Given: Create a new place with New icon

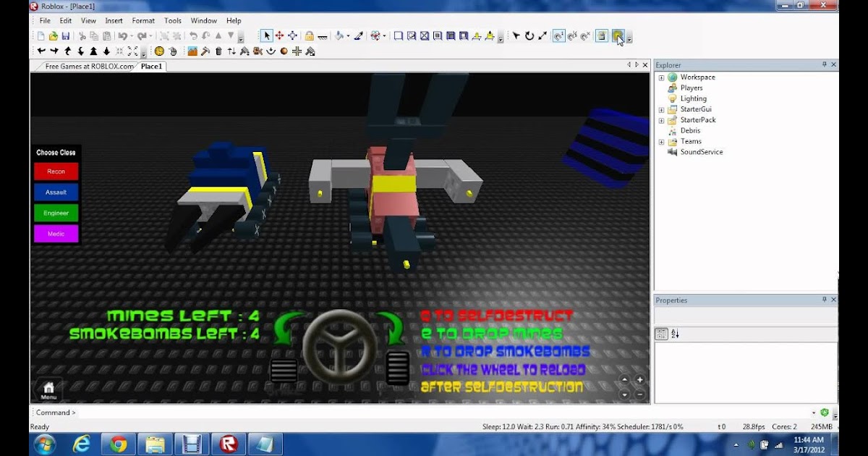Looking at the screenshot, I should tap(41, 36).
